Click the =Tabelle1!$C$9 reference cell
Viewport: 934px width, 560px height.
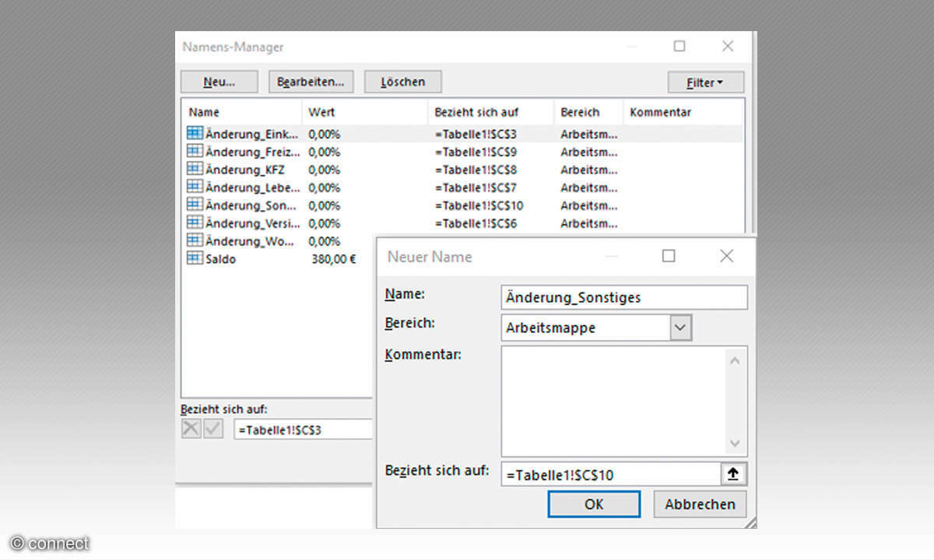pyautogui.click(x=476, y=152)
